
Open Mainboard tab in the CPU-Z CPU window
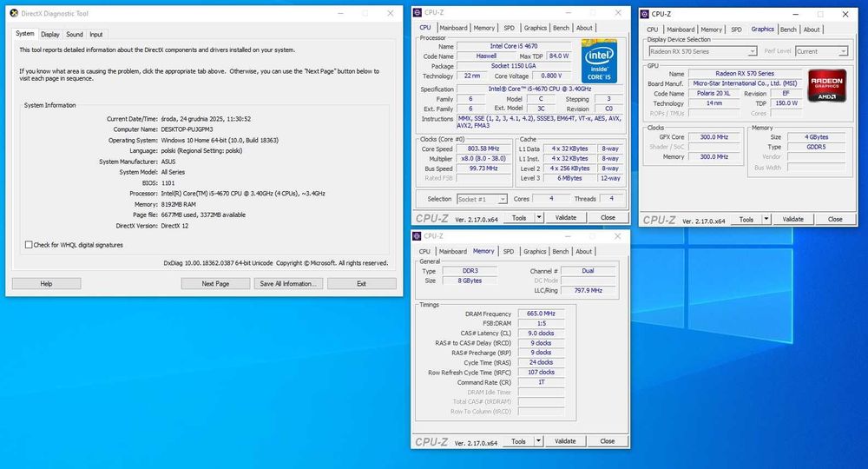click(453, 28)
